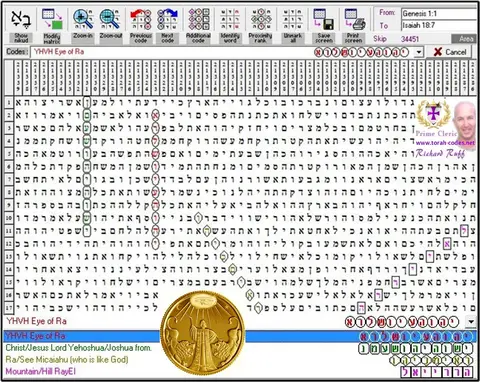This screenshot has width=480, height=382.
Task: Click the gold coin image
Action: pos(203,333)
